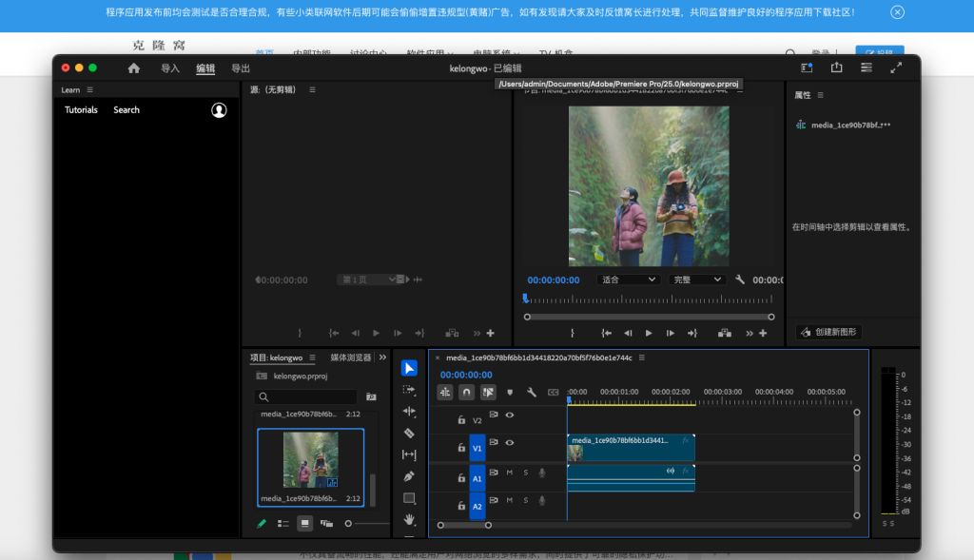
Task: Open the 属性 panel menu
Action: pyautogui.click(x=821, y=95)
